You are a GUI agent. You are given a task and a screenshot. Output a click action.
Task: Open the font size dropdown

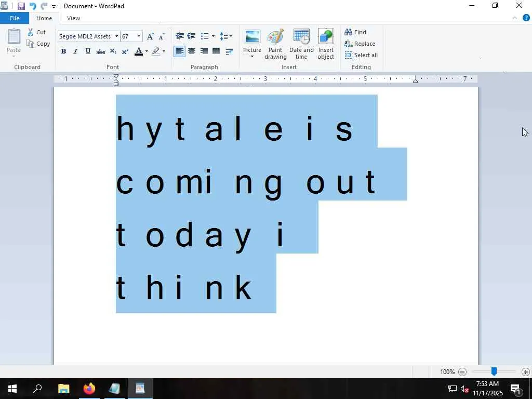tap(139, 36)
